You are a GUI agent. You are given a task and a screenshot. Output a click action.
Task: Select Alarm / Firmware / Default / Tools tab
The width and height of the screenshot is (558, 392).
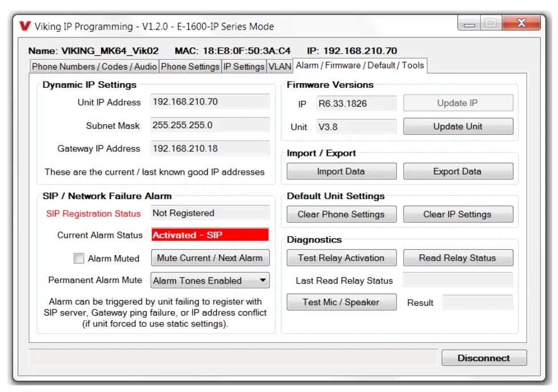click(360, 66)
